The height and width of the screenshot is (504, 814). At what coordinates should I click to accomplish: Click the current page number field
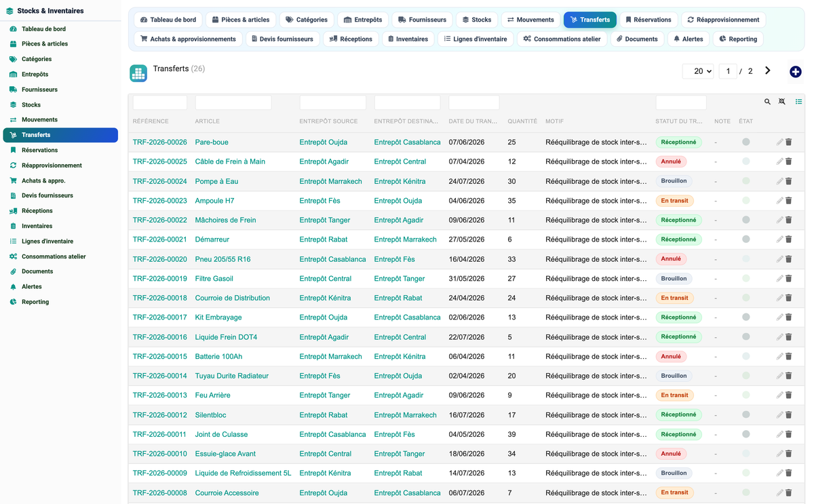pos(728,71)
